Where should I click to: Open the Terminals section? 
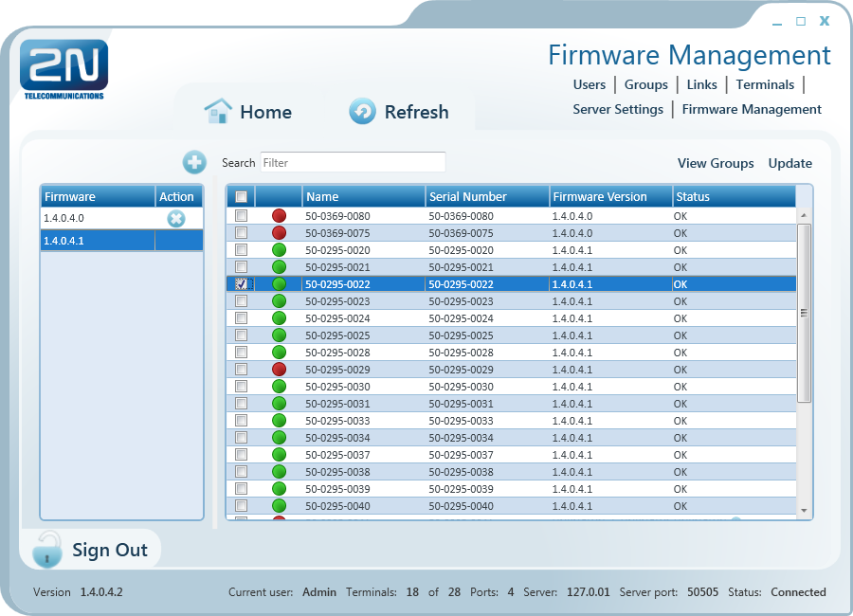point(765,85)
